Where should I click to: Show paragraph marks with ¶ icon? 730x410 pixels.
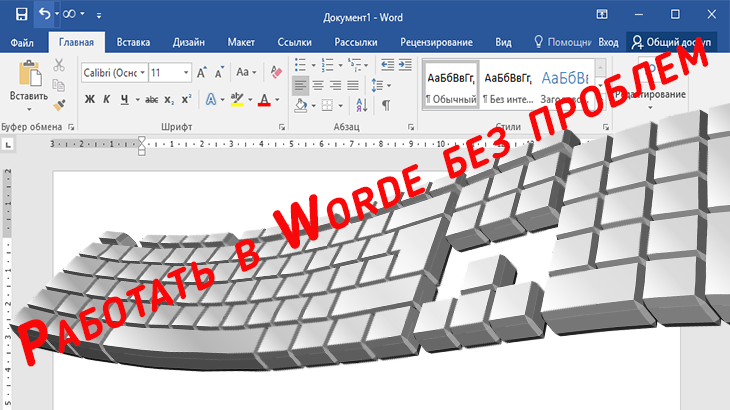pos(386,106)
